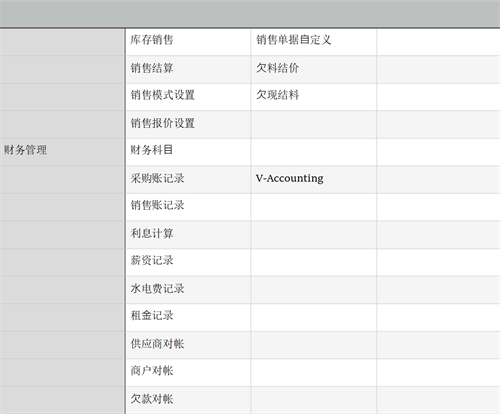Viewport: 500px width, 414px height.
Task: Click the 欠现结料 cell
Action: 314,97
